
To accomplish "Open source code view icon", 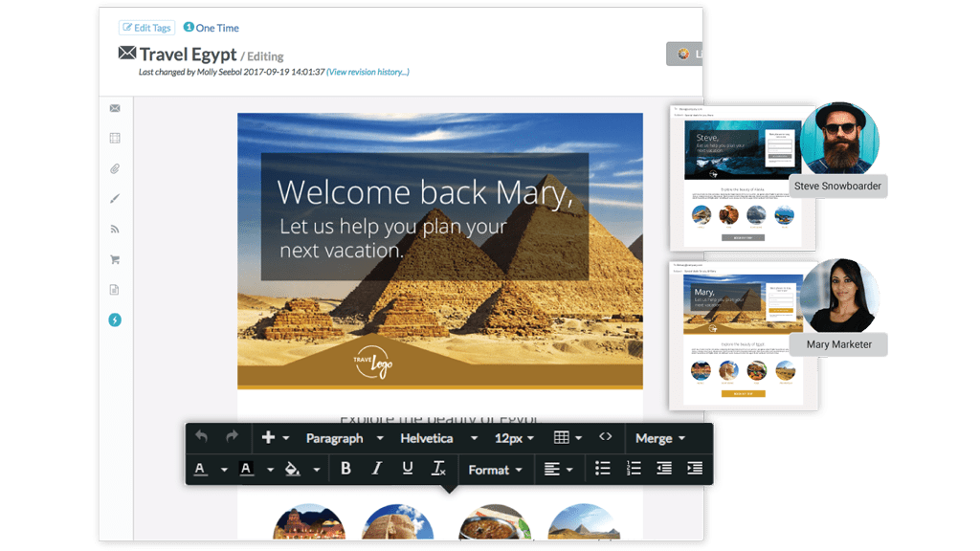I will (605, 437).
